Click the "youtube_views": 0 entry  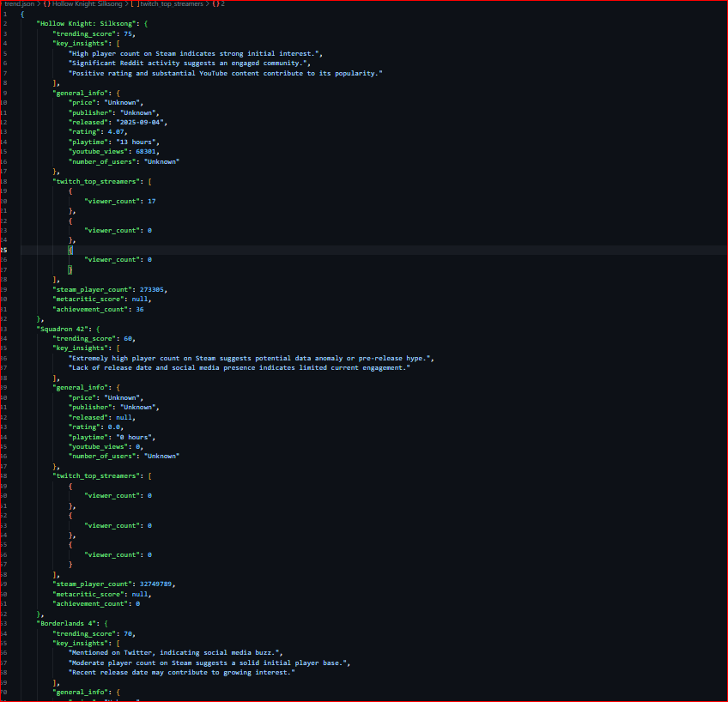pyautogui.click(x=106, y=447)
